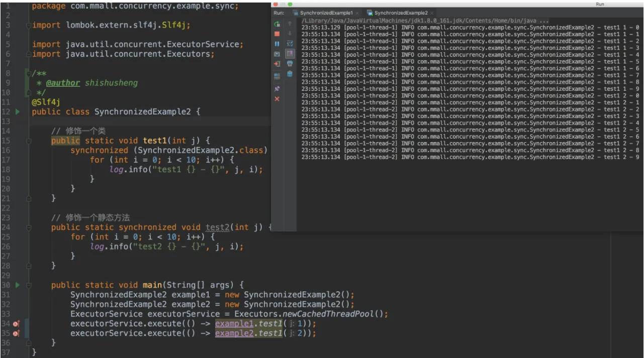The height and width of the screenshot is (358, 644).
Task: Pin the current Run tab
Action: [277, 88]
